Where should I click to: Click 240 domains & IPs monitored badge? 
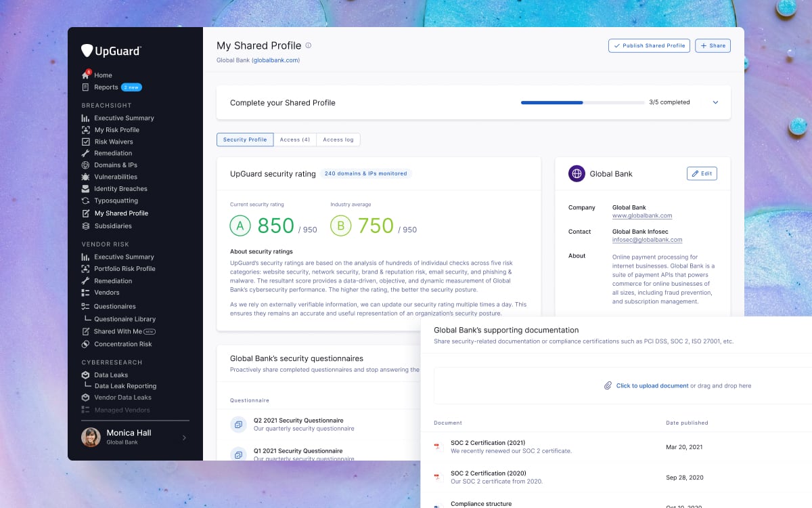[x=366, y=173]
